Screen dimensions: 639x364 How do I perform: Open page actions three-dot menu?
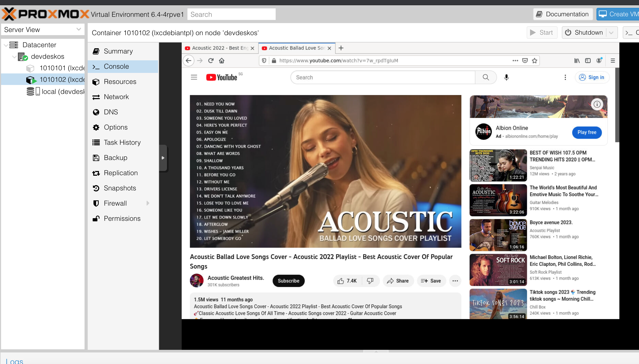pyautogui.click(x=515, y=61)
